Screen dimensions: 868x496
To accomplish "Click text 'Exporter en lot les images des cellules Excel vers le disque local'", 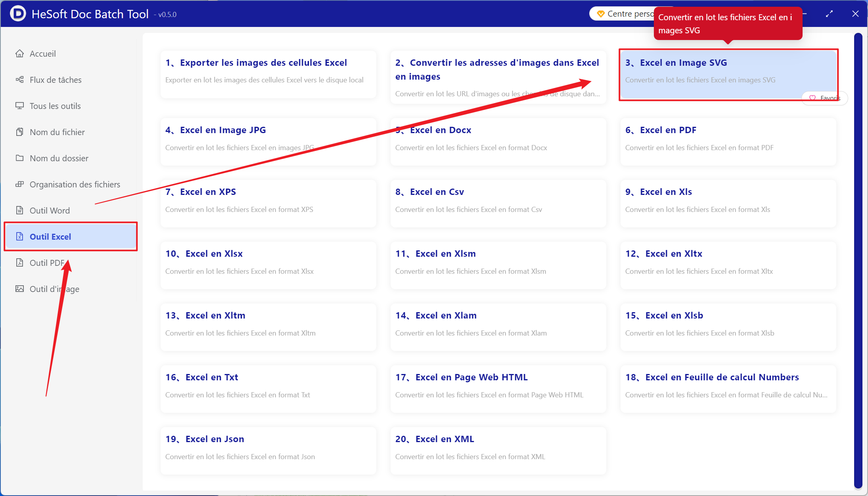I will click(x=264, y=80).
